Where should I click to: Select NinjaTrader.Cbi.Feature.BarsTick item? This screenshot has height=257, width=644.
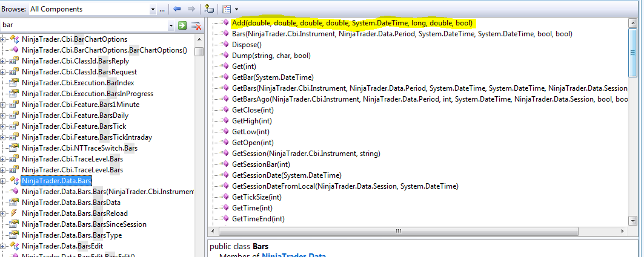click(x=74, y=126)
